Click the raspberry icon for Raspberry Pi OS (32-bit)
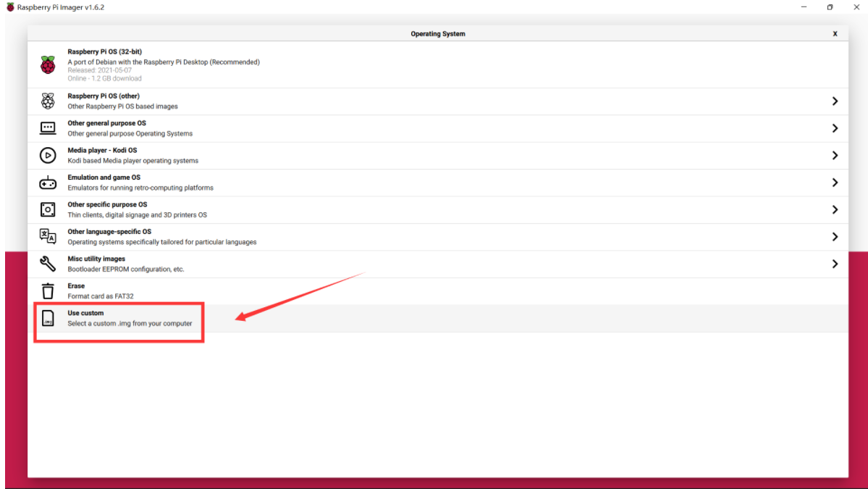The width and height of the screenshot is (868, 489). point(48,64)
